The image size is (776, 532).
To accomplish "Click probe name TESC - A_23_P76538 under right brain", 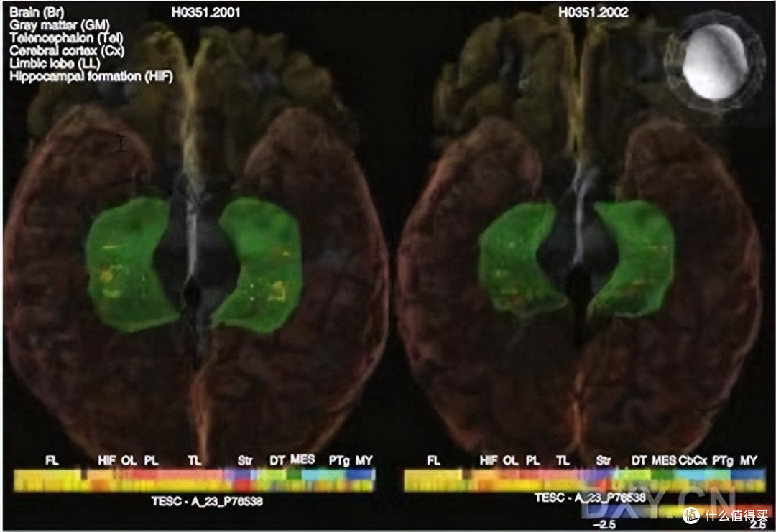I will (590, 498).
